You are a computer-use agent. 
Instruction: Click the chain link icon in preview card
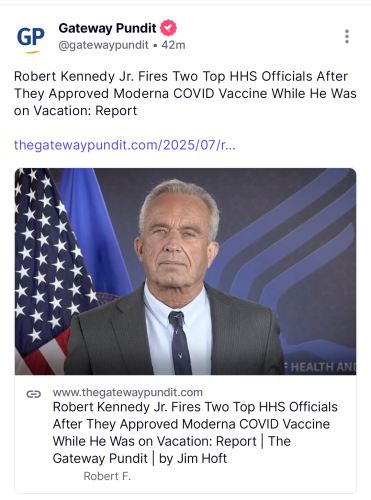tap(34, 394)
